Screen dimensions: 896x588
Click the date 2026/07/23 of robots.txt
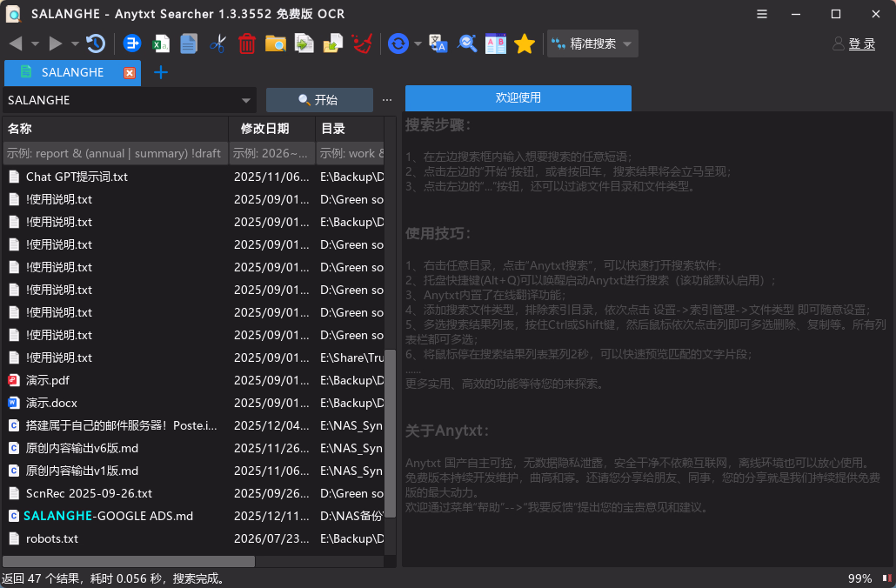pos(271,538)
